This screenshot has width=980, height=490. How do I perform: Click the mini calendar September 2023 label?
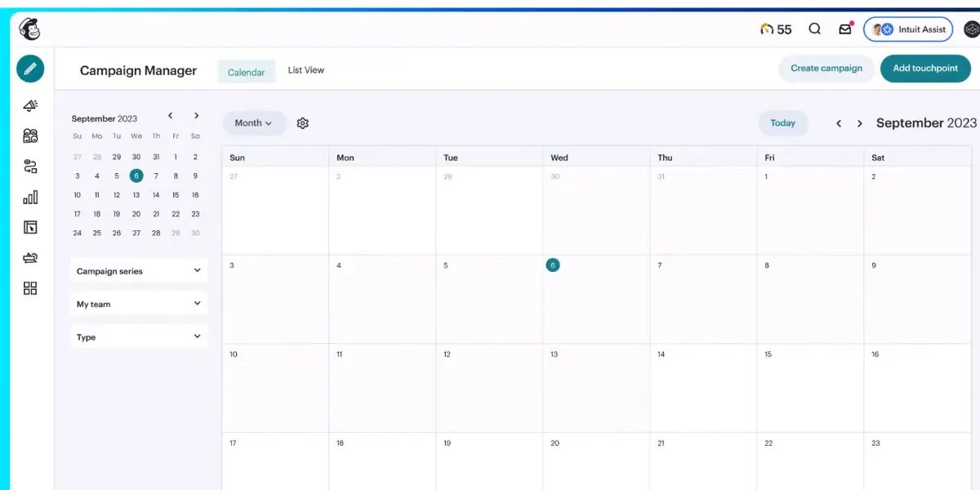pos(105,118)
